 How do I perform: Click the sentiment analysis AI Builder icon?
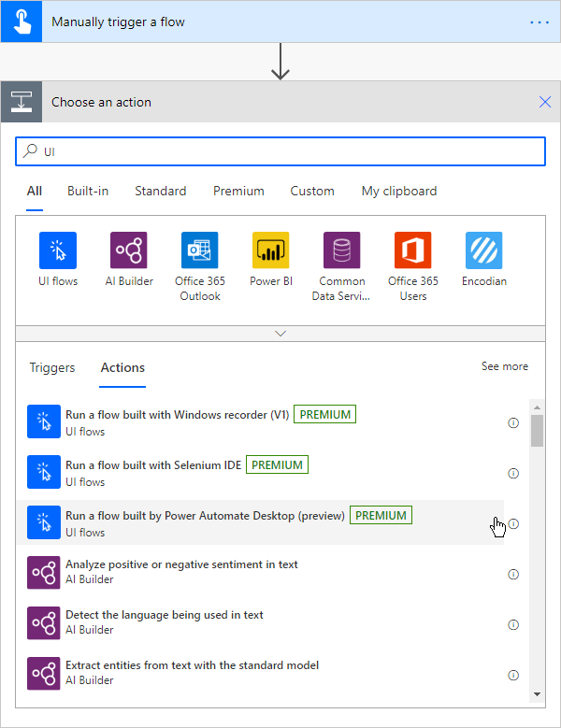pos(44,573)
